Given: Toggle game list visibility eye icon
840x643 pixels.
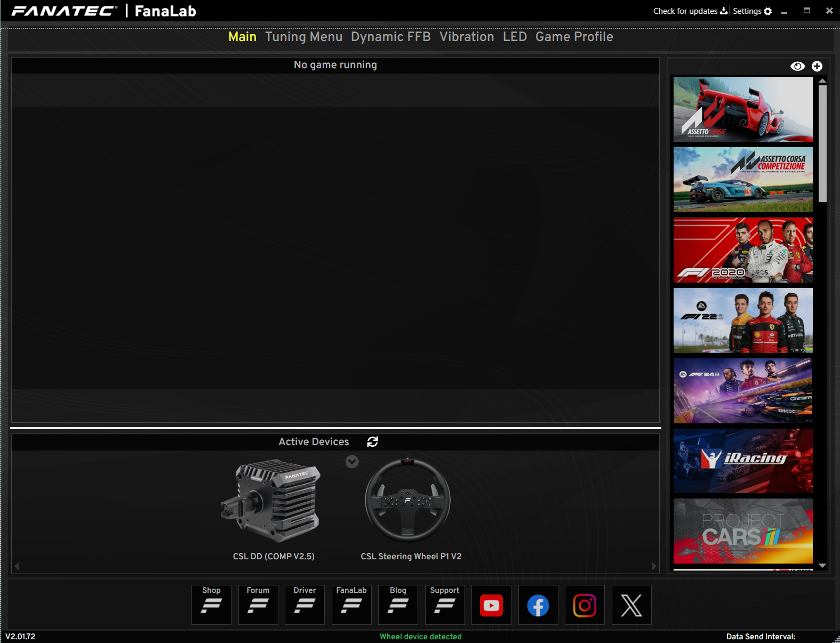Looking at the screenshot, I should click(797, 66).
